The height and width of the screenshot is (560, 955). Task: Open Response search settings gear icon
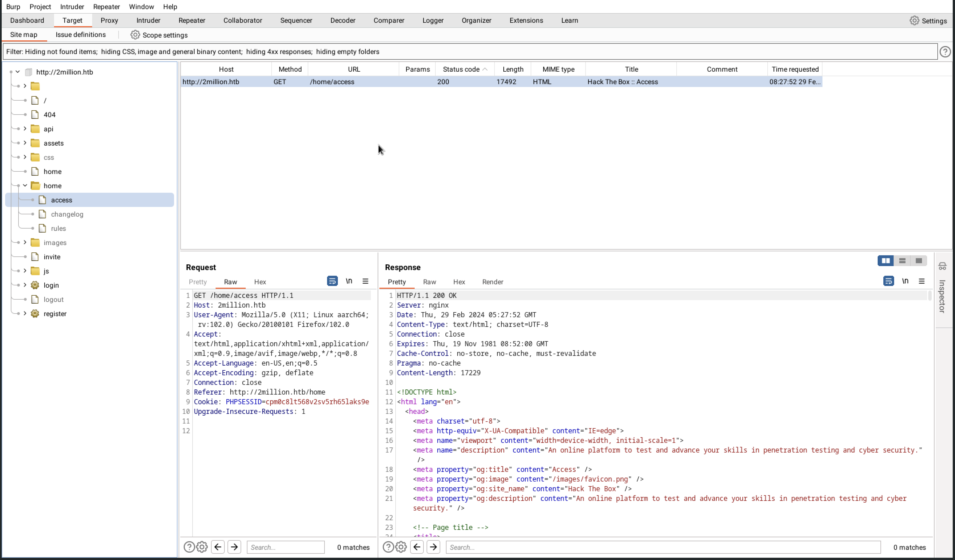pyautogui.click(x=401, y=547)
